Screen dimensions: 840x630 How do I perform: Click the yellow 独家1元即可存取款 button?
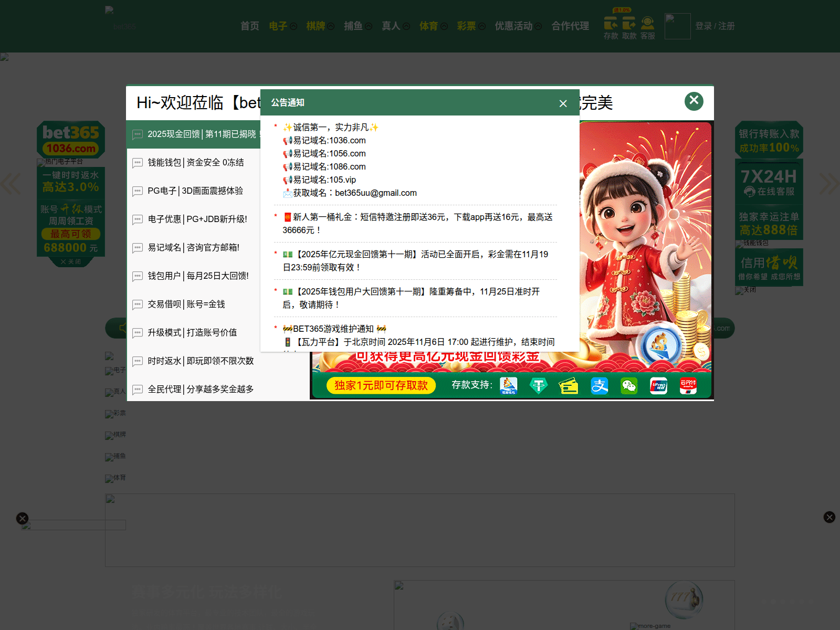coord(381,385)
